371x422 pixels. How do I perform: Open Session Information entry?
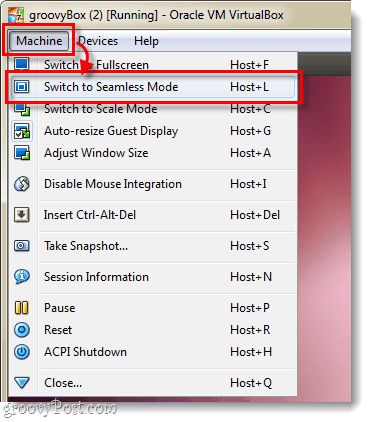click(x=153, y=277)
